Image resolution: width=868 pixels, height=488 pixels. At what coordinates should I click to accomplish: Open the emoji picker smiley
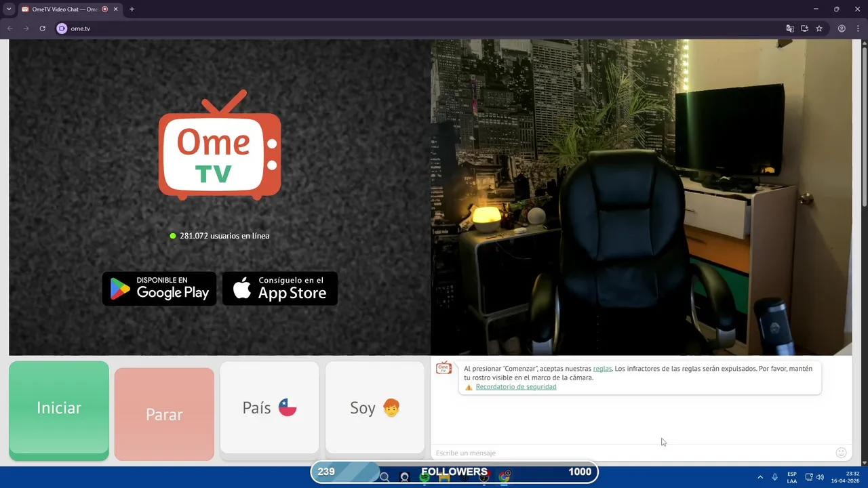(841, 453)
